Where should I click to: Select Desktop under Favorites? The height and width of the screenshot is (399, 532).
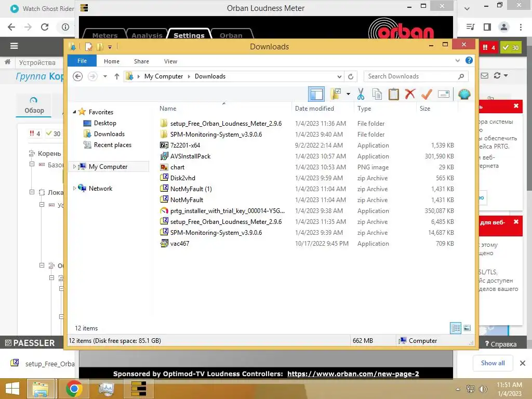point(105,123)
